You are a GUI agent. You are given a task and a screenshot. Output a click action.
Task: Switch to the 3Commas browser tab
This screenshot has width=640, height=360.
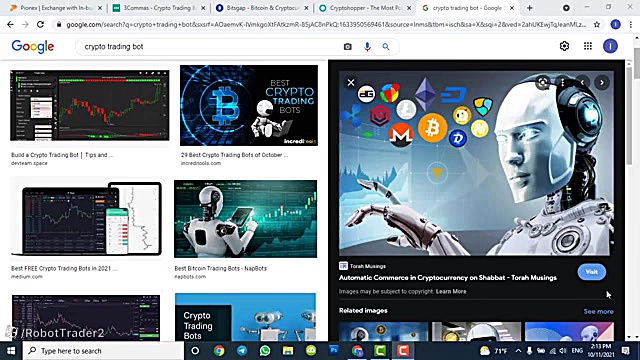pyautogui.click(x=158, y=8)
